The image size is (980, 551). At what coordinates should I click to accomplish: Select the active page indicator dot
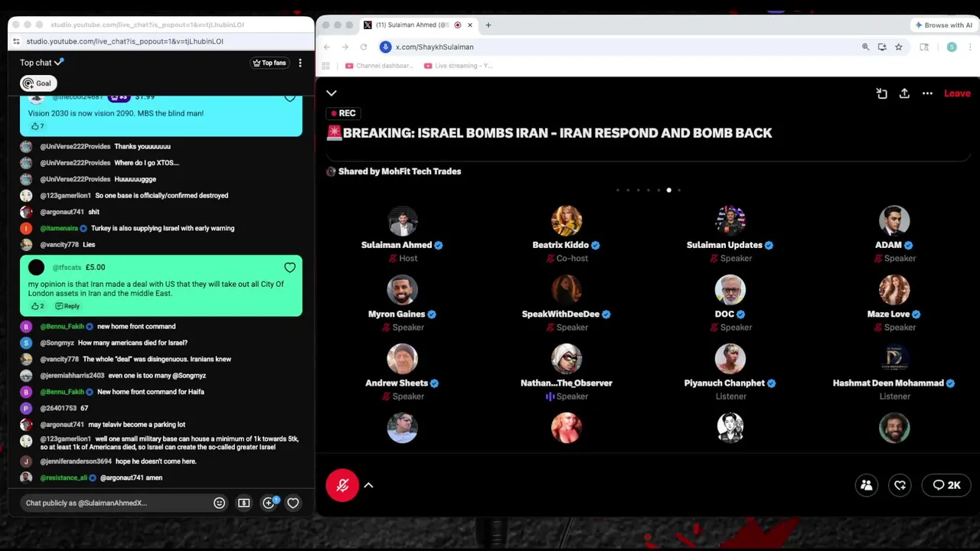(668, 190)
